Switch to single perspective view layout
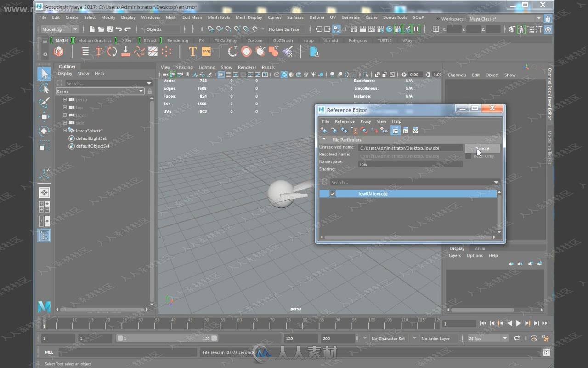 [x=44, y=192]
